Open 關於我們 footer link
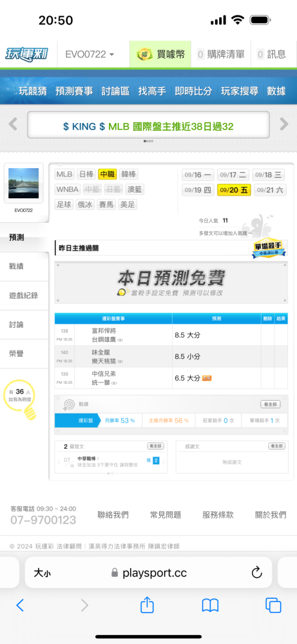Screen dimensions: 297x644 [x=271, y=515]
